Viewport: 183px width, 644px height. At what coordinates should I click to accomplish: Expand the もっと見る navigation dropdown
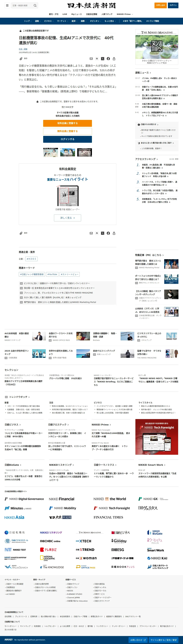click(x=110, y=21)
